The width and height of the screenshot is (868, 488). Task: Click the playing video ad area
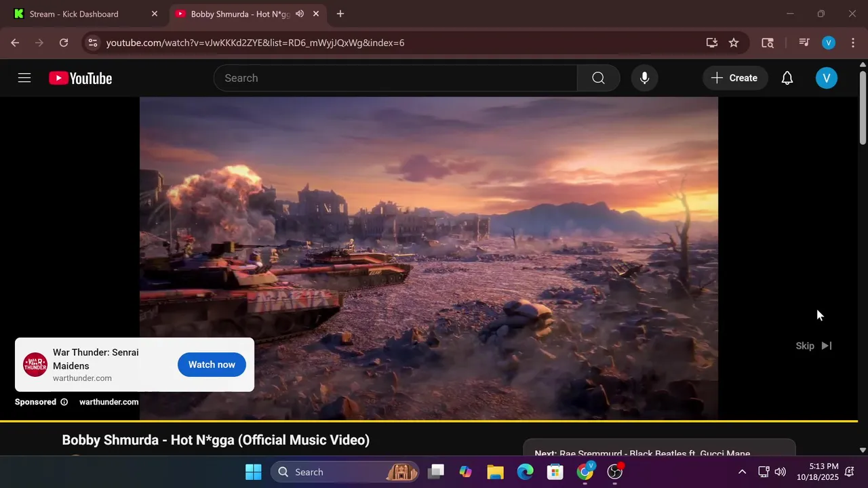429,258
